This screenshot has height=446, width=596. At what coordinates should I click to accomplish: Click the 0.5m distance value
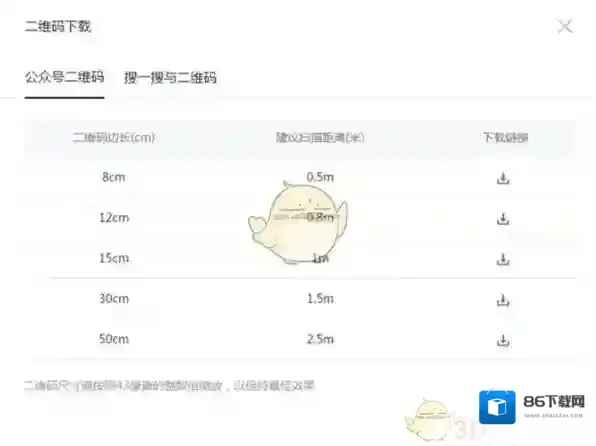tap(320, 177)
